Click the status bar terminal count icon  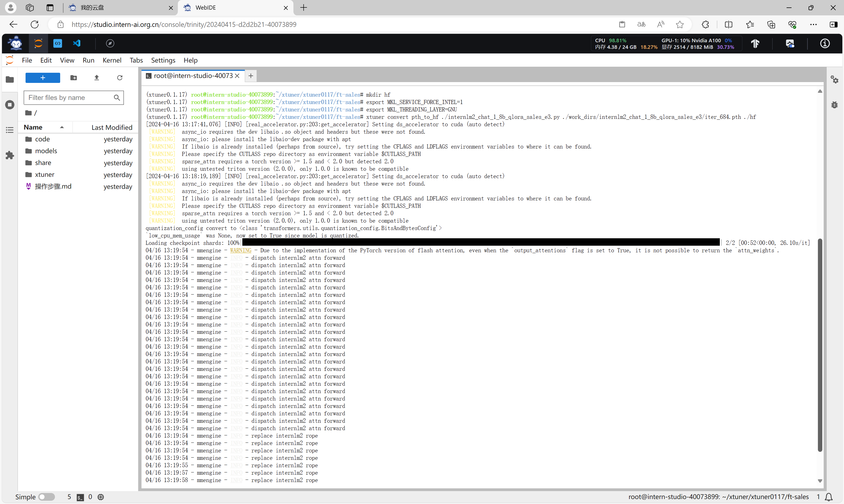(x=80, y=497)
